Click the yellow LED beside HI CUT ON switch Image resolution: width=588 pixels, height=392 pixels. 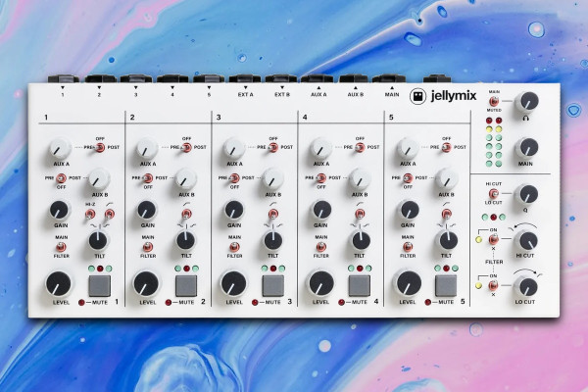[478, 239]
